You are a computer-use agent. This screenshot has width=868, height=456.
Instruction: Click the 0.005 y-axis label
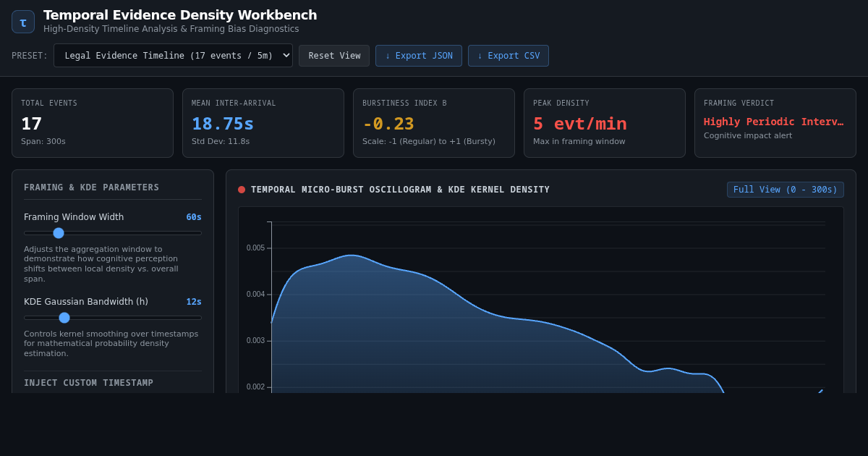point(255,248)
